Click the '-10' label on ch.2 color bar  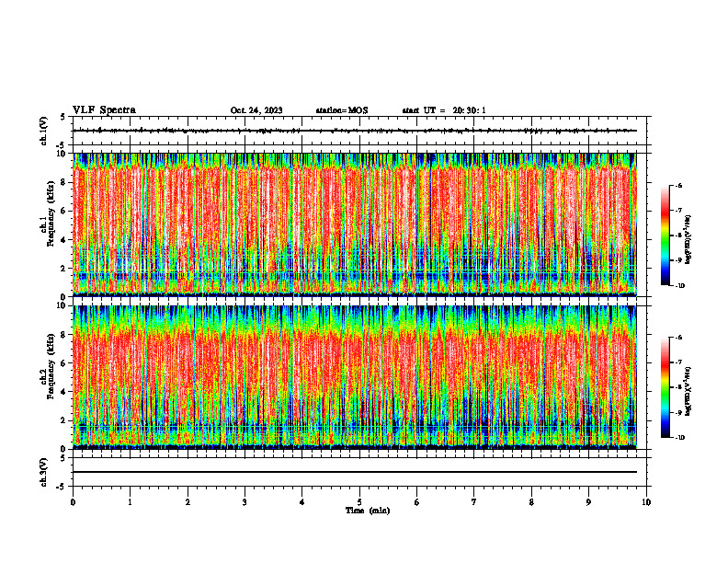pyautogui.click(x=679, y=438)
